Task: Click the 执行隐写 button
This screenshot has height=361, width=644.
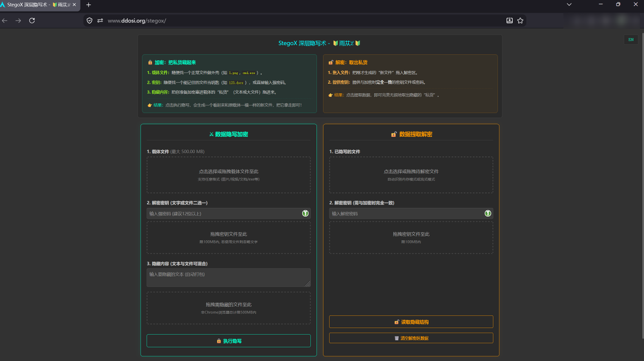Action: [229, 341]
